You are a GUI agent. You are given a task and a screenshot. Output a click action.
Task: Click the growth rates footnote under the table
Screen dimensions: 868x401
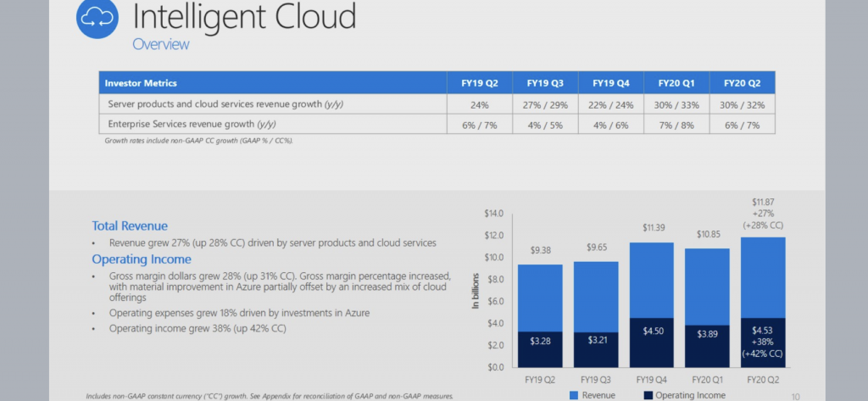199,141
